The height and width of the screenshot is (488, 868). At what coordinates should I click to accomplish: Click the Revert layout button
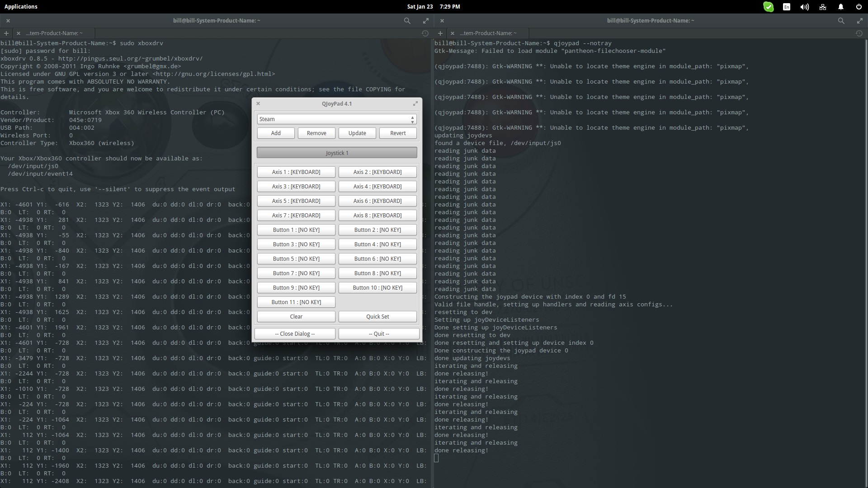point(398,133)
